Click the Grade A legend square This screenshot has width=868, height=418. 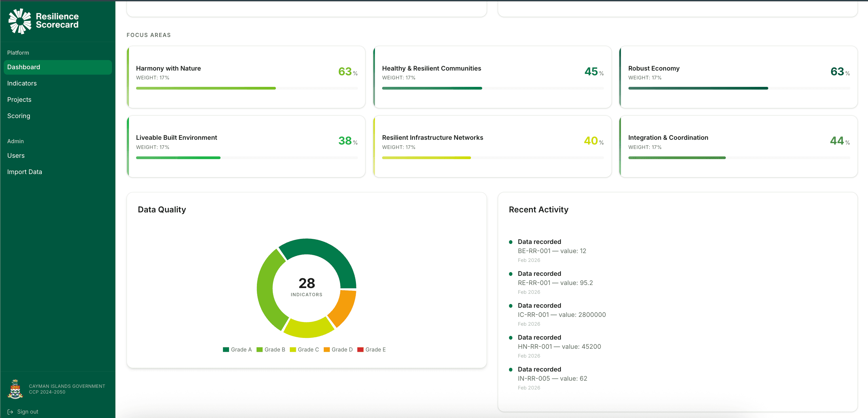click(x=226, y=349)
